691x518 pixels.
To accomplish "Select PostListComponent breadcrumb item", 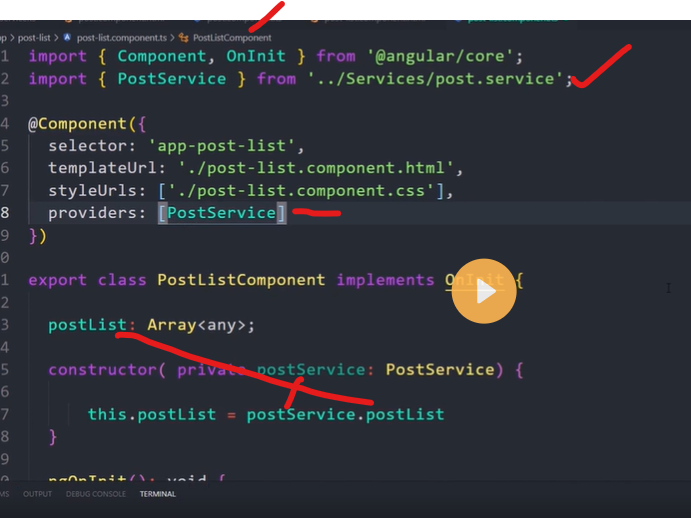I will tap(232, 37).
